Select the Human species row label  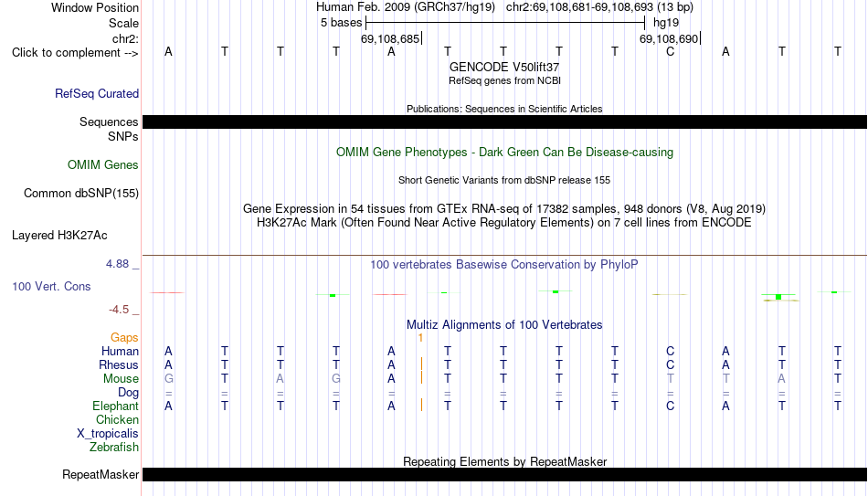coord(120,351)
